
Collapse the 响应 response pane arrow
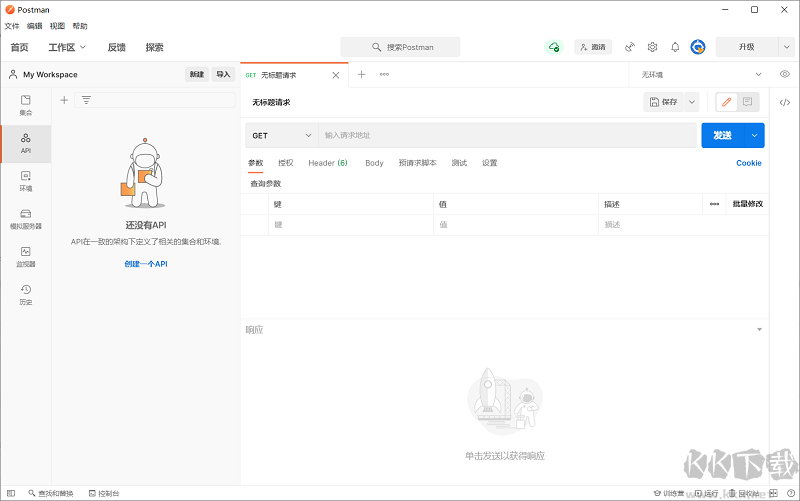(759, 330)
